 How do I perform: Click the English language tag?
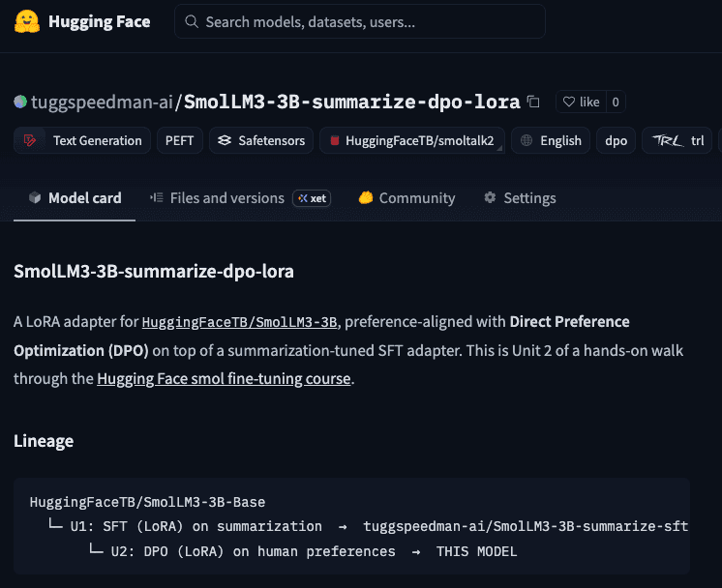coord(551,141)
